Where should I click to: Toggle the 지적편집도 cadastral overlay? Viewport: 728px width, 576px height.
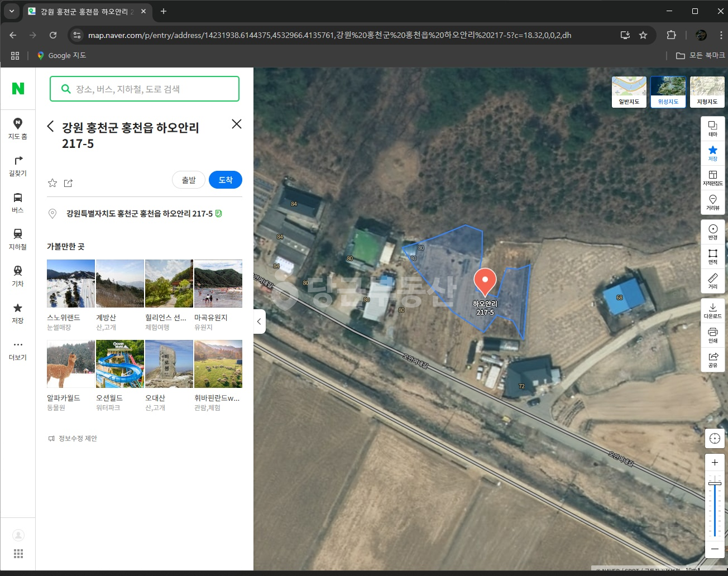(713, 178)
